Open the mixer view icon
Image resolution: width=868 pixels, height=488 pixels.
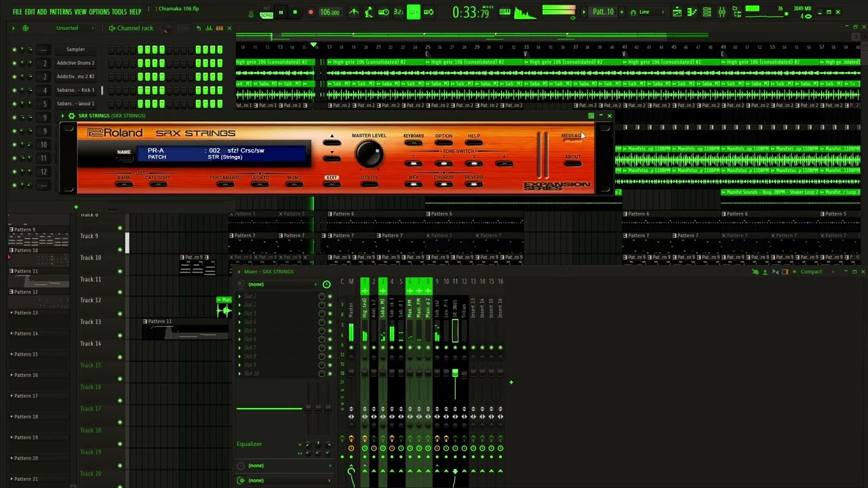722,12
